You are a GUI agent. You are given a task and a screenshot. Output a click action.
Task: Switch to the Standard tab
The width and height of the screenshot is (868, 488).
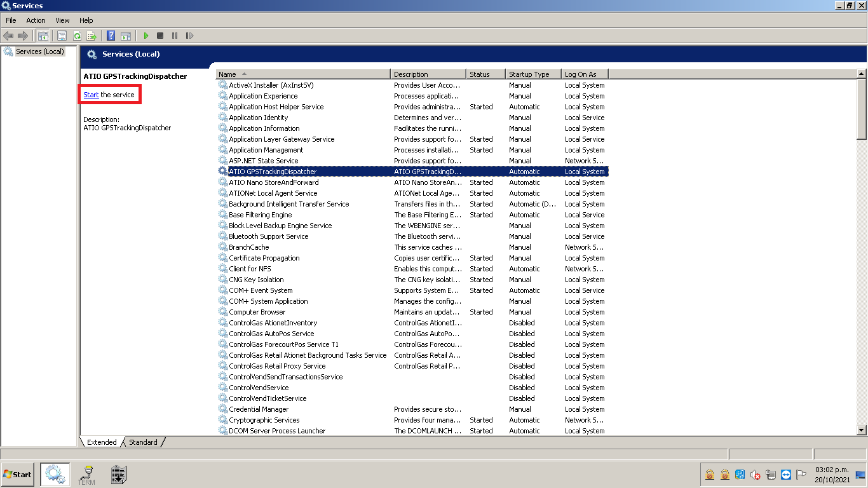click(x=143, y=442)
